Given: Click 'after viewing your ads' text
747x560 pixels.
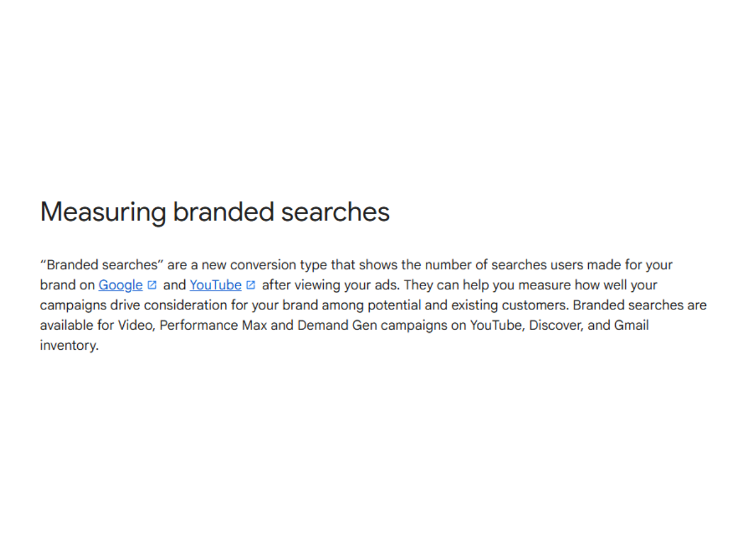Looking at the screenshot, I should tap(331, 285).
